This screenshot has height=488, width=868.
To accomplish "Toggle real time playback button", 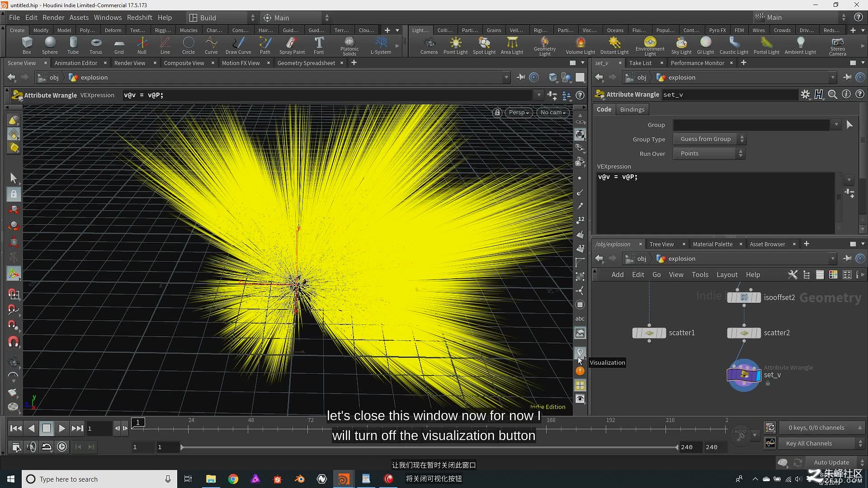I will click(x=62, y=447).
